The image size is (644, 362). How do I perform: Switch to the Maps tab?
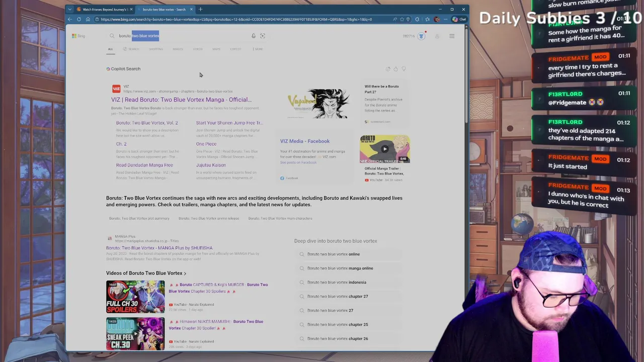pyautogui.click(x=216, y=49)
